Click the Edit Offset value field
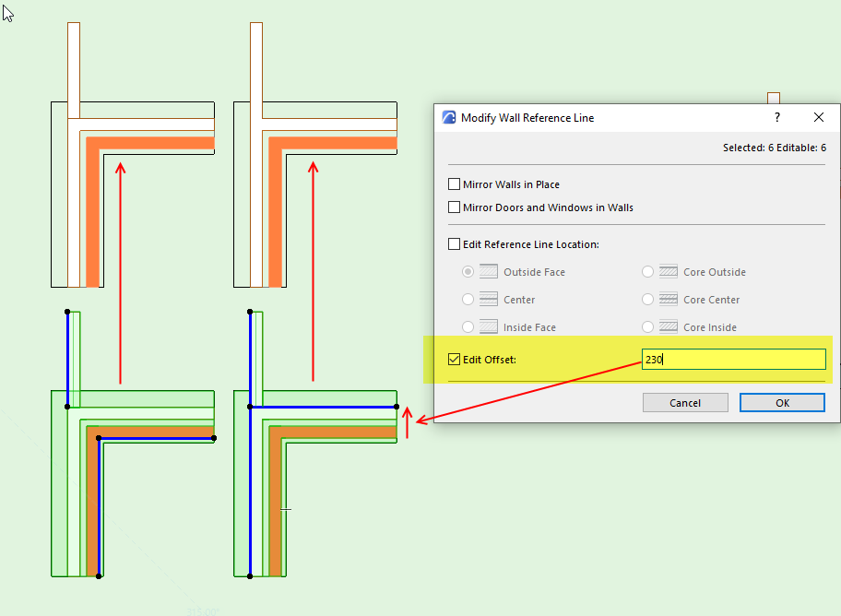The image size is (841, 616). coord(734,359)
